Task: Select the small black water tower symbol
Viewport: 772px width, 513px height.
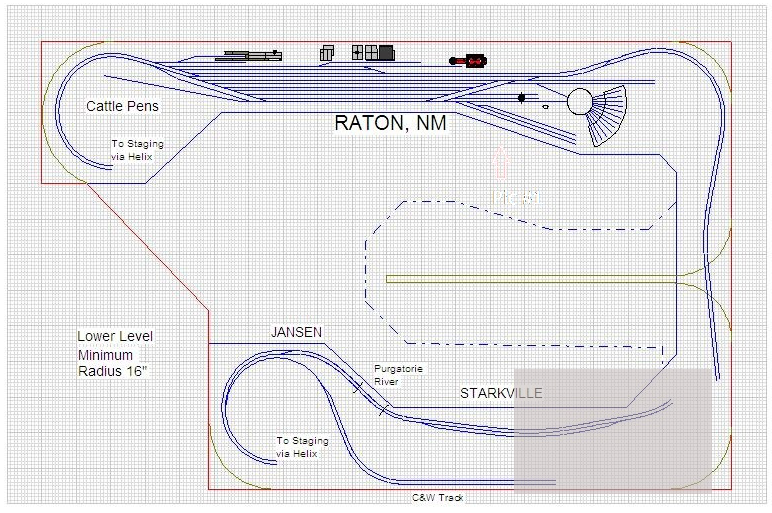Action: click(x=522, y=98)
